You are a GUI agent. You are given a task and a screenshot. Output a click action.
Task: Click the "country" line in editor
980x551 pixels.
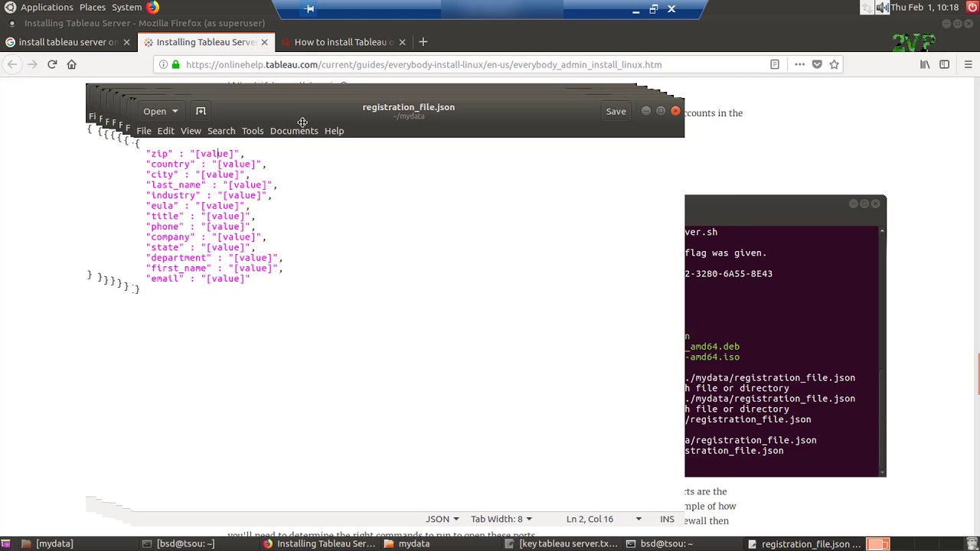(206, 165)
